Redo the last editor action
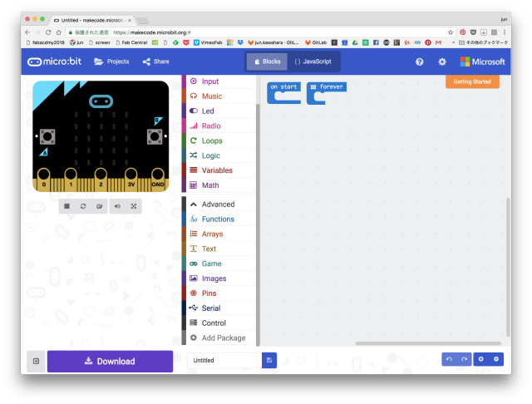The image size is (532, 404). click(464, 359)
